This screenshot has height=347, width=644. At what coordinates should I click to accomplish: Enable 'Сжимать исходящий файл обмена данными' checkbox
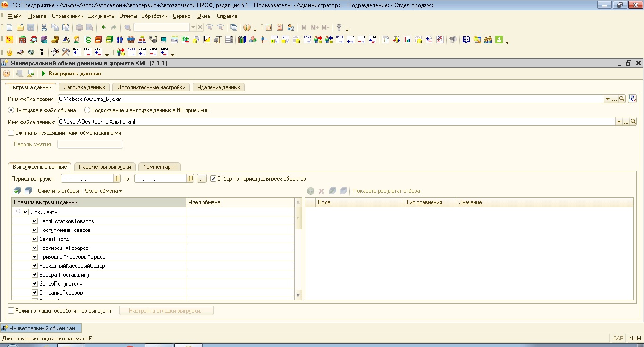(11, 133)
